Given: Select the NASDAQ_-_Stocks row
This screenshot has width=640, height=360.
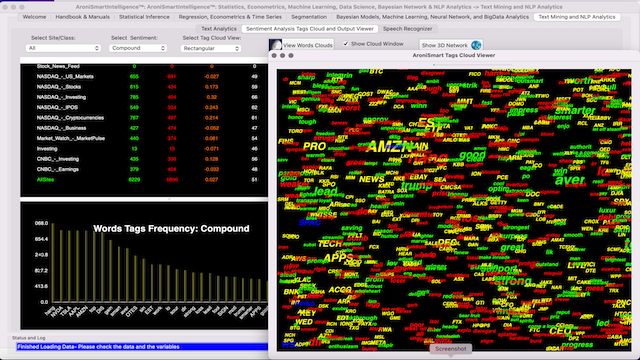Looking at the screenshot, I should coord(144,87).
